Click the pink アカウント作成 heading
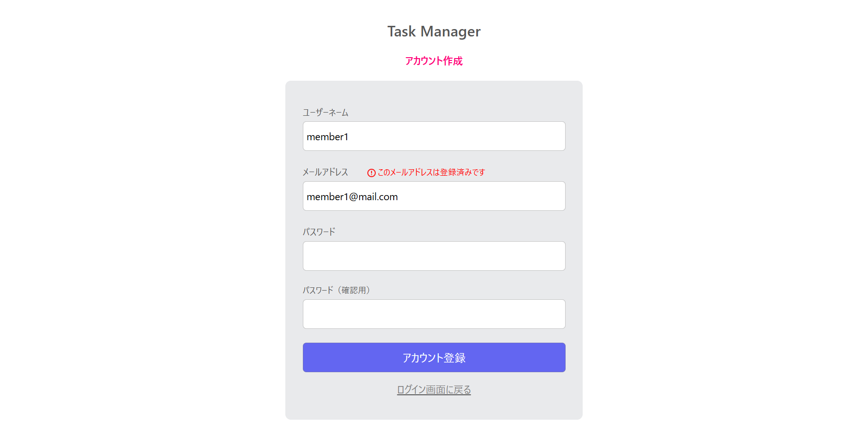 [434, 61]
